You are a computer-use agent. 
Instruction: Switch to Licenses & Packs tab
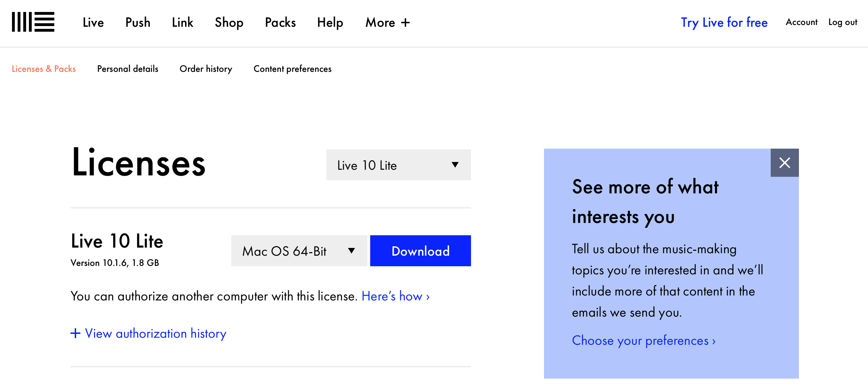44,69
